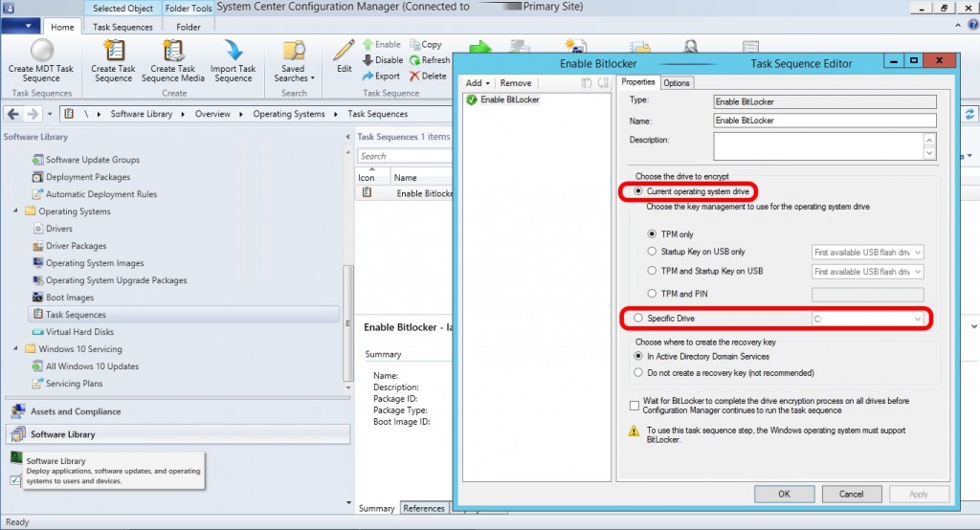Click Software Library workspace button
980x530 pixels.
coord(177,433)
